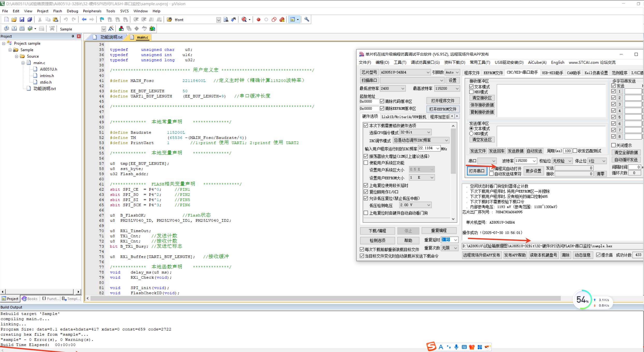The width and height of the screenshot is (644, 352).
Task: Click 打开程序文件 button
Action: [x=443, y=101]
